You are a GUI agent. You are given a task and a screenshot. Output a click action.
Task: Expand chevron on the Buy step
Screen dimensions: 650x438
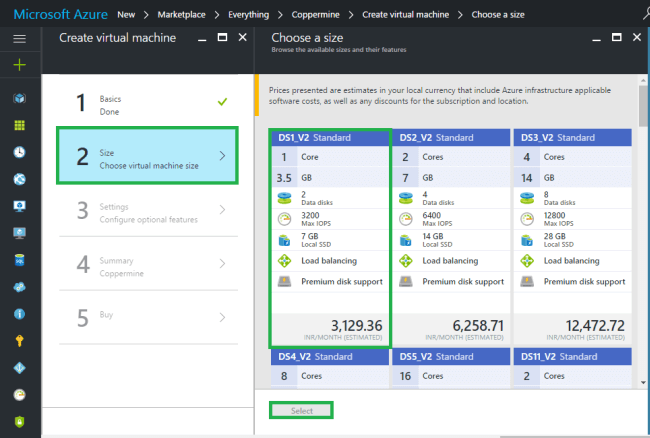coord(223,317)
